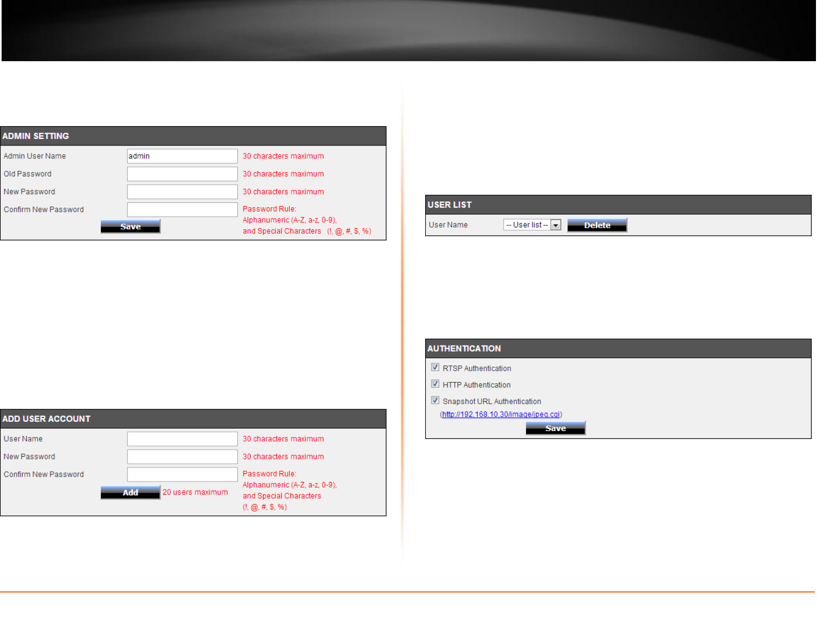Toggle HTTP Authentication checkbox

(435, 384)
